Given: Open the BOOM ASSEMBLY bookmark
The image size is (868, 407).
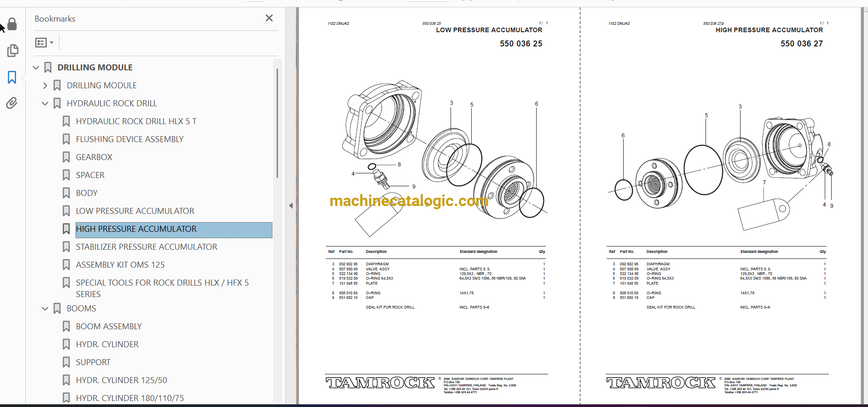Looking at the screenshot, I should point(109,327).
